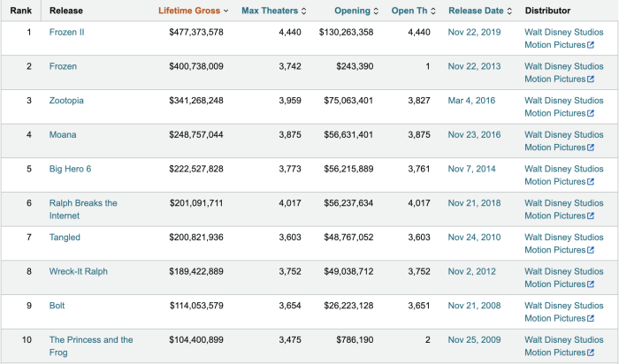619x364 pixels.
Task: Sort by Open Th column header
Action: tap(413, 11)
